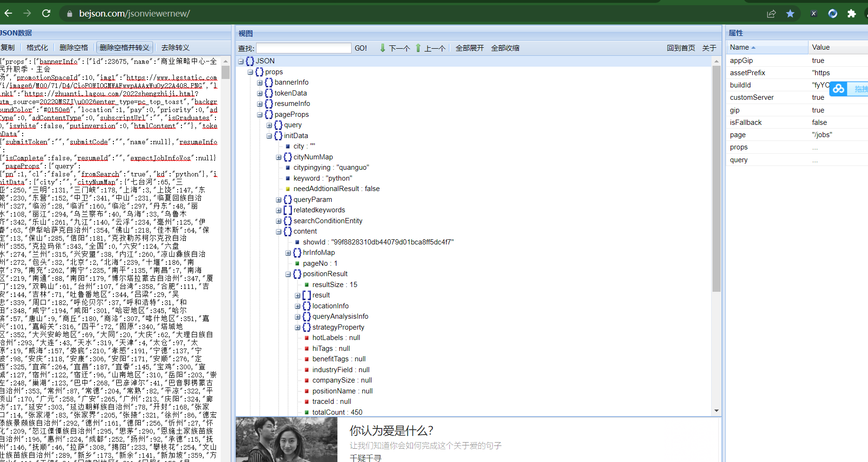
Task: Collapse the pageProps node
Action: tap(260, 114)
